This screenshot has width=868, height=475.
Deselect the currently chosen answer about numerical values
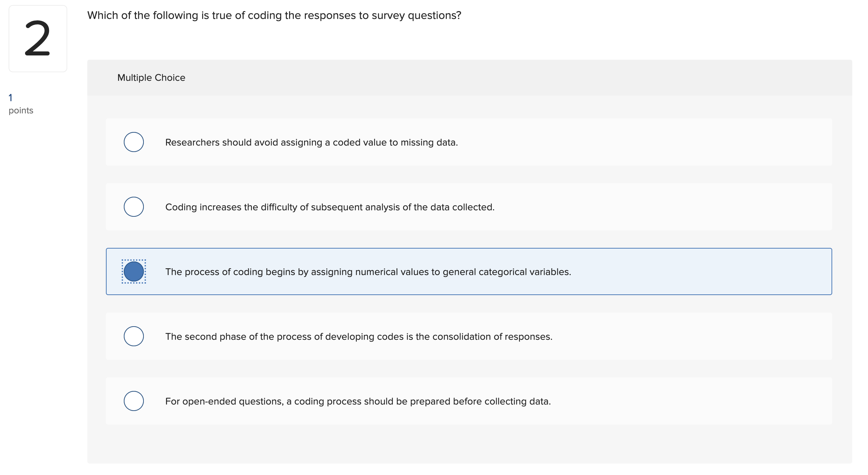pos(134,271)
